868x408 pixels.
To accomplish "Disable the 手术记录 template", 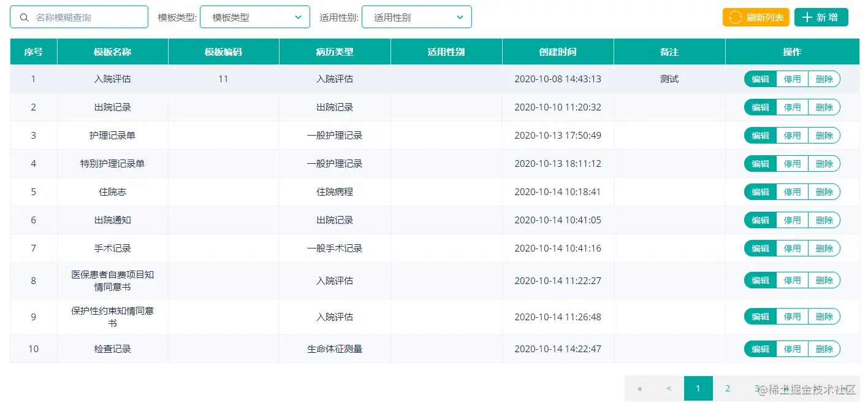I will pos(792,248).
